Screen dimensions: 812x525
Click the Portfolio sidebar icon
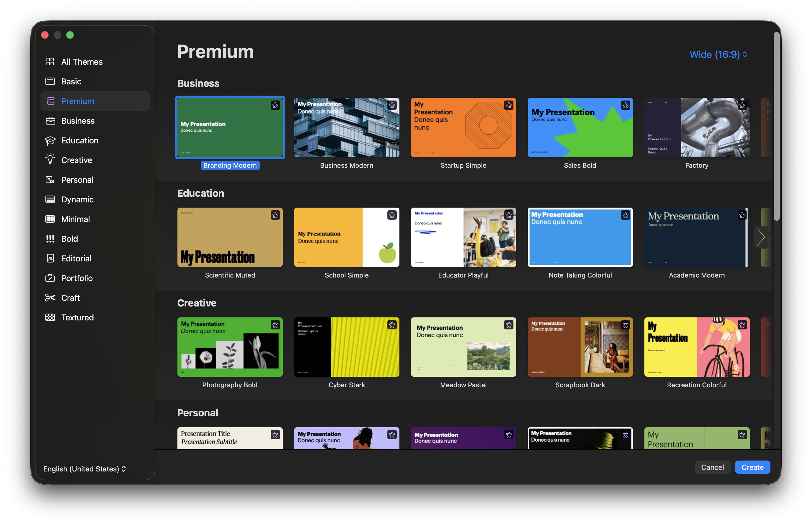pyautogui.click(x=50, y=278)
